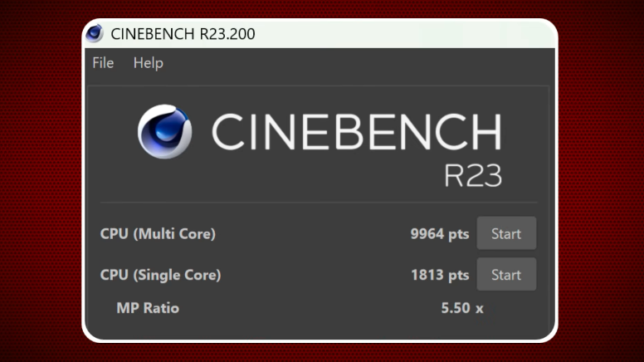
Task: Click the CINEBENCH R23.200 window title text
Action: [x=183, y=34]
